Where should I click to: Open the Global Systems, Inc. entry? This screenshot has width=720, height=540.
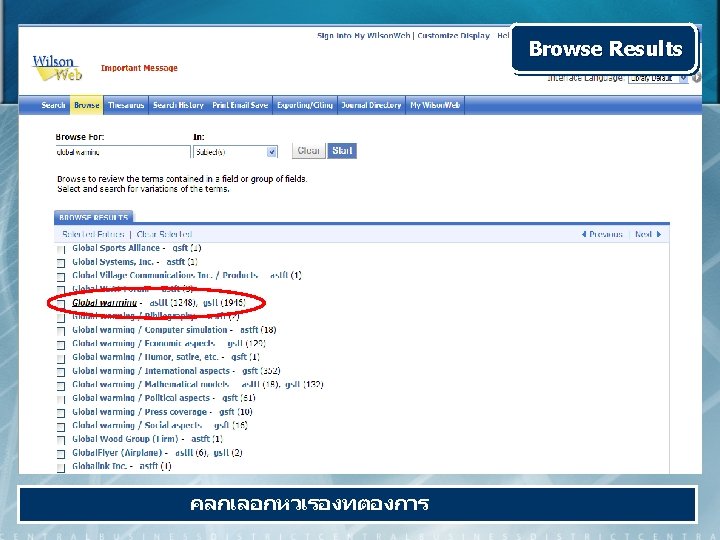(113, 262)
